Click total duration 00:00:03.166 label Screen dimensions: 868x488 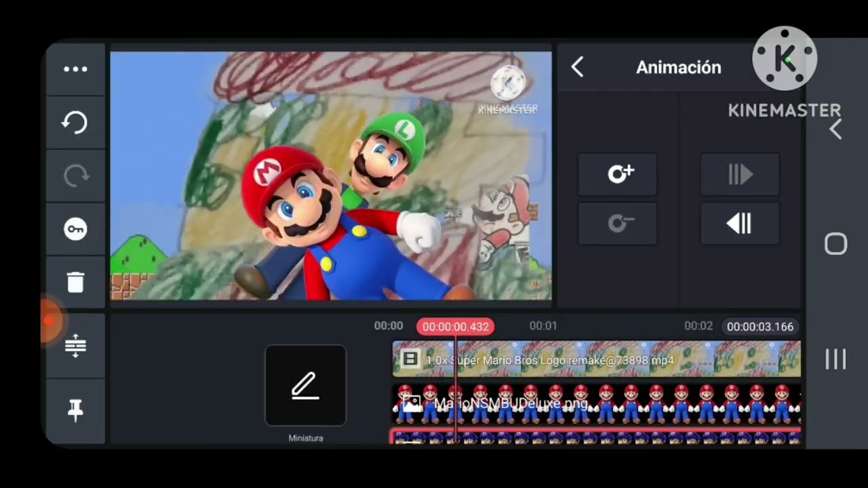pyautogui.click(x=759, y=327)
